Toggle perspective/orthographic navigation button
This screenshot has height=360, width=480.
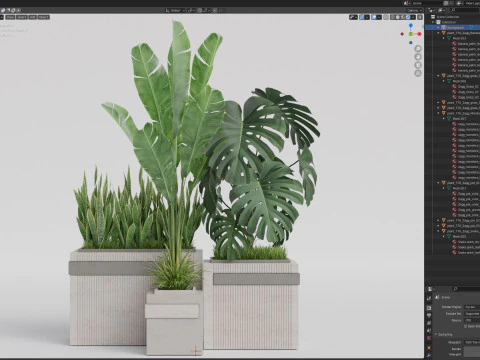click(418, 73)
